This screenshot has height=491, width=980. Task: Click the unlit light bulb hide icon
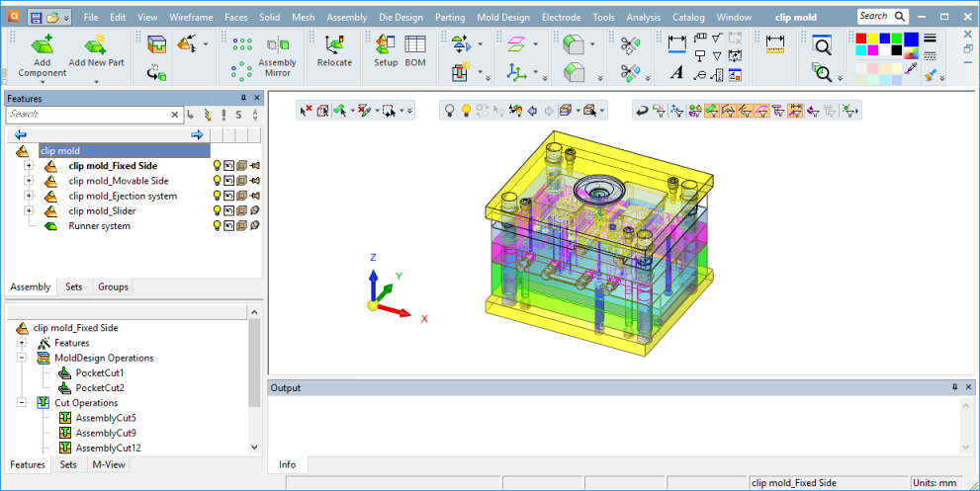[x=449, y=111]
